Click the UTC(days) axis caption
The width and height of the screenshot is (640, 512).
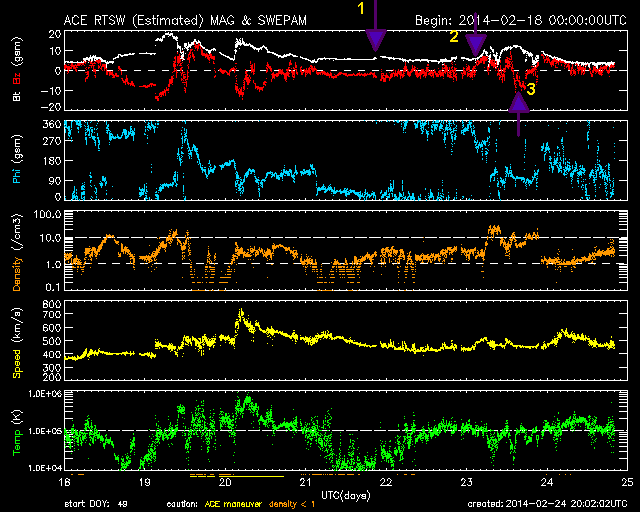coord(345,493)
